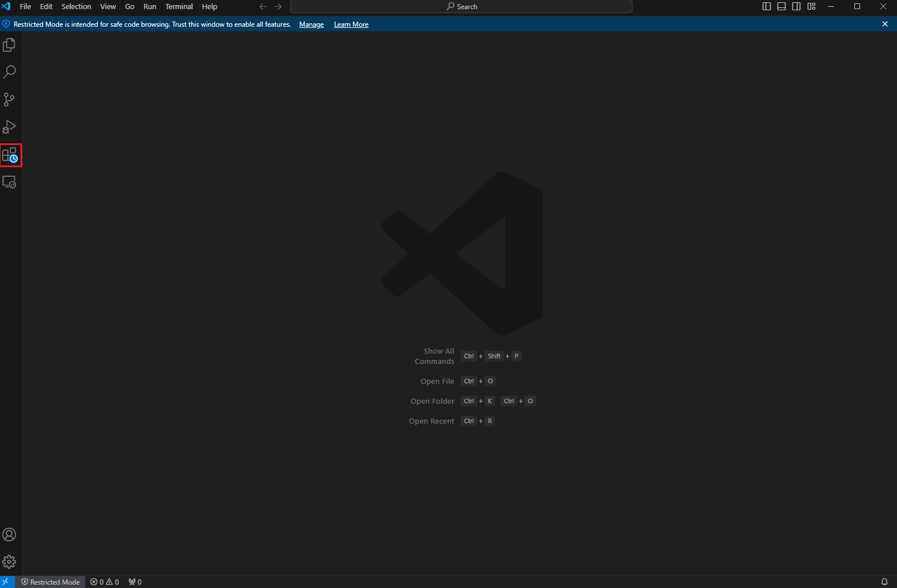
Task: Minimize the VS Code window
Action: click(831, 6)
